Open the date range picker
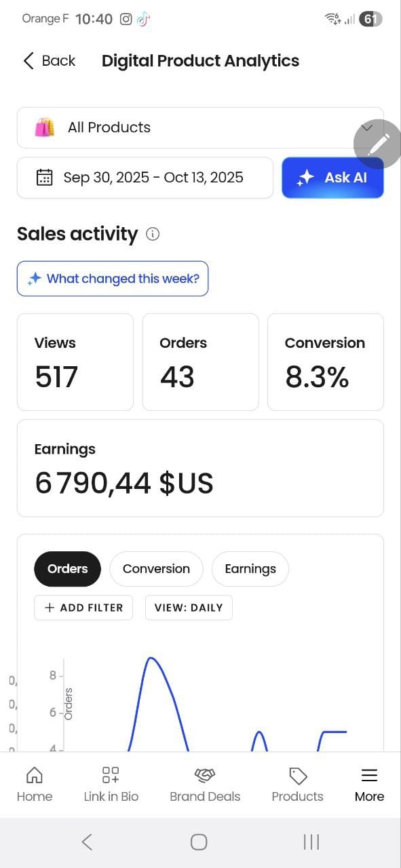Viewport: 401px width, 868px height. tap(145, 178)
